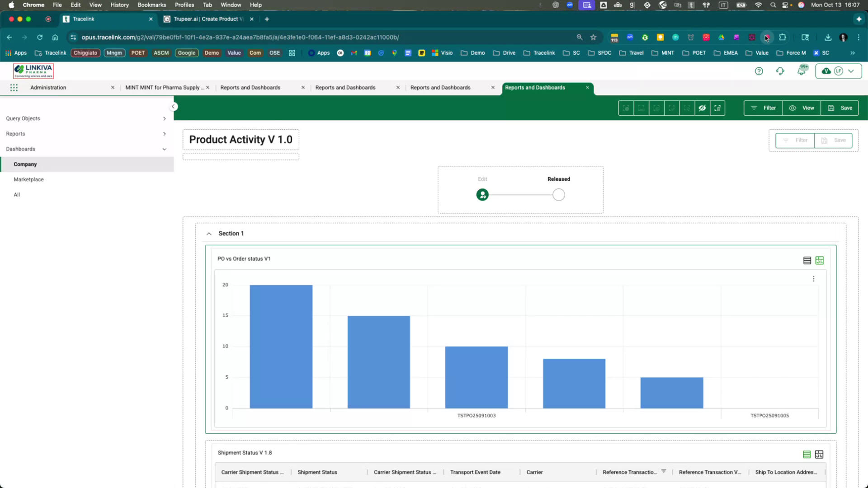Select chart view icon on Shipment Status widget

[x=819, y=455]
